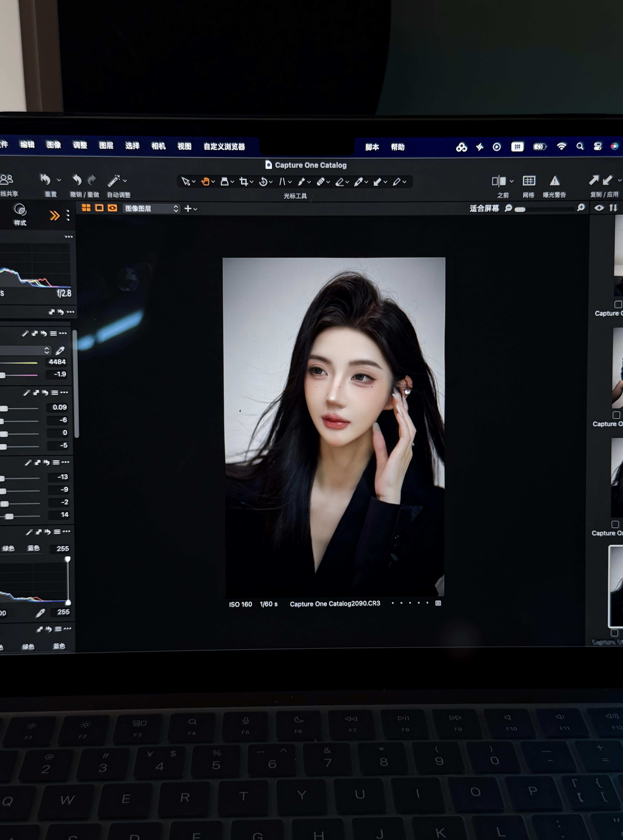Screen dimensions: 623x840
Task: Expand the orange double-chevron tool tabs
Action: click(x=55, y=215)
